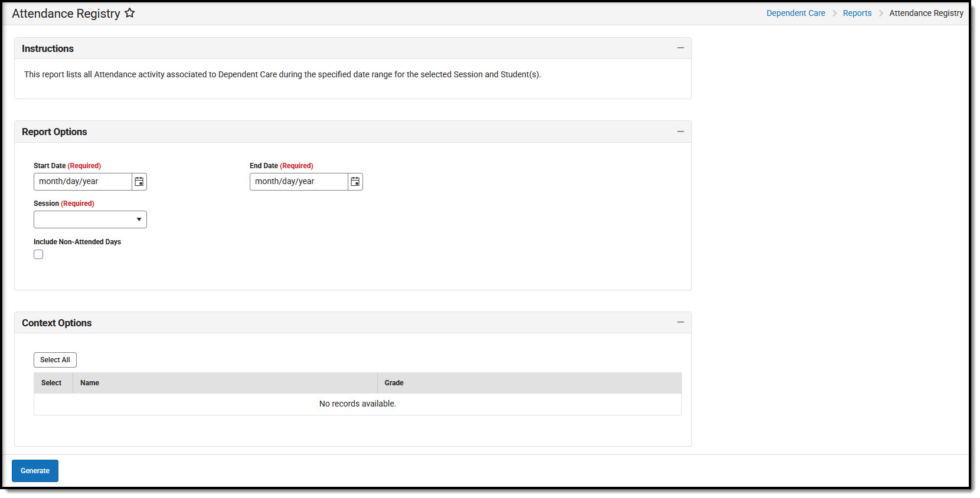Screen dimensions: 980x498
Task: Collapse the Context Options panel
Action: [x=680, y=322]
